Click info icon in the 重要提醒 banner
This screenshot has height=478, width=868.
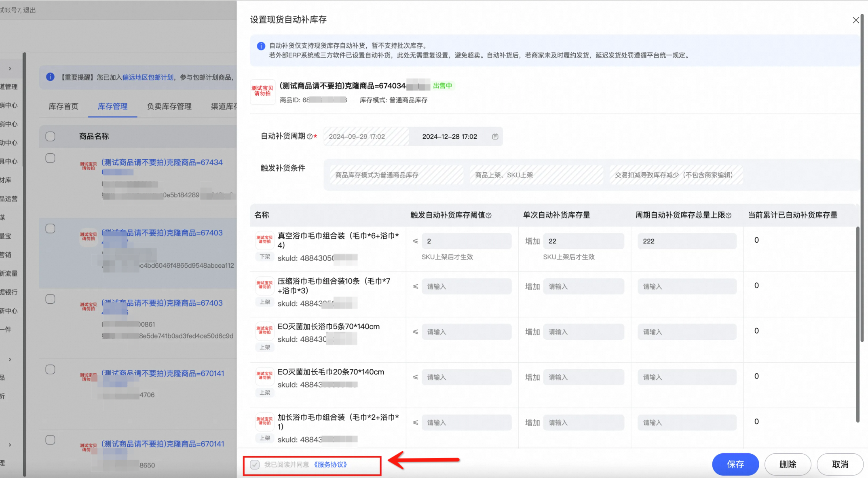pos(50,77)
